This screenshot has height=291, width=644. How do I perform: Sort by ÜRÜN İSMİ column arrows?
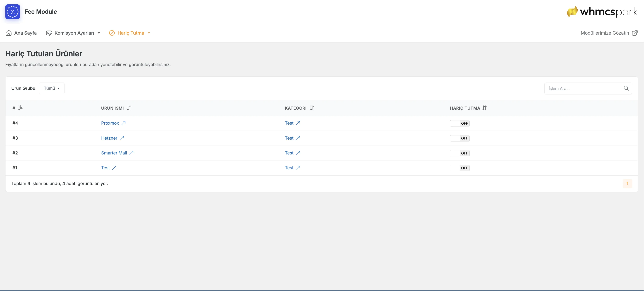click(129, 108)
